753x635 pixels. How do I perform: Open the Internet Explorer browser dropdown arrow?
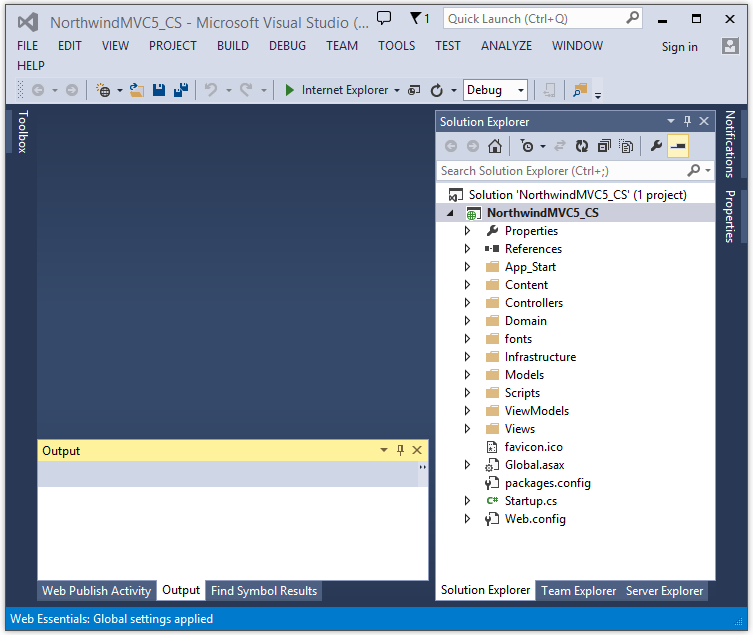pyautogui.click(x=397, y=90)
